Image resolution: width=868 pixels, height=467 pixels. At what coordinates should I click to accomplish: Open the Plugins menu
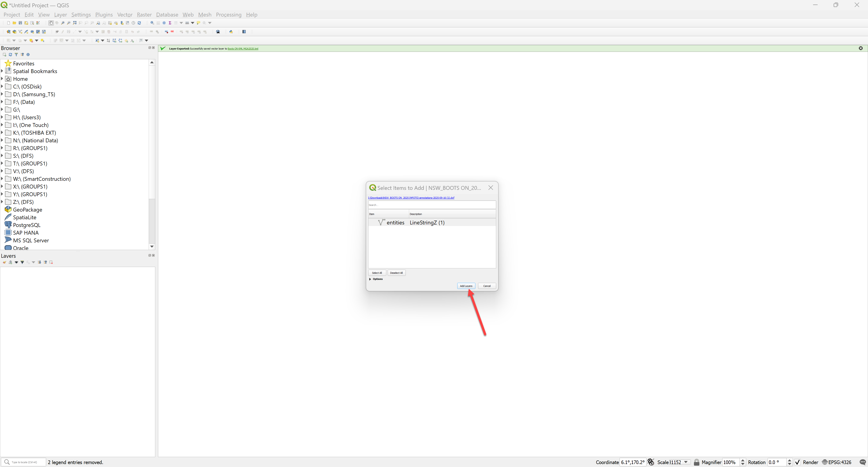coord(104,14)
